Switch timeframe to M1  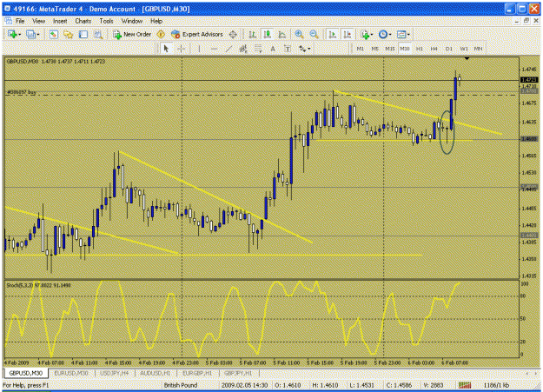(x=361, y=49)
